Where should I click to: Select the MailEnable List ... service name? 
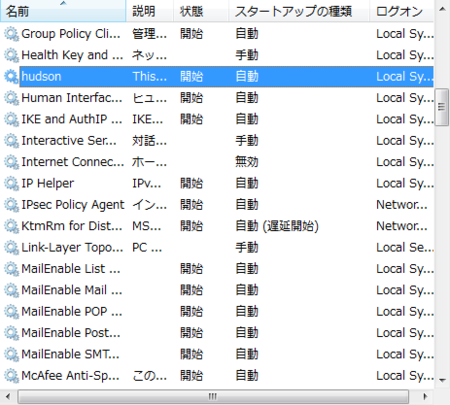click(71, 269)
